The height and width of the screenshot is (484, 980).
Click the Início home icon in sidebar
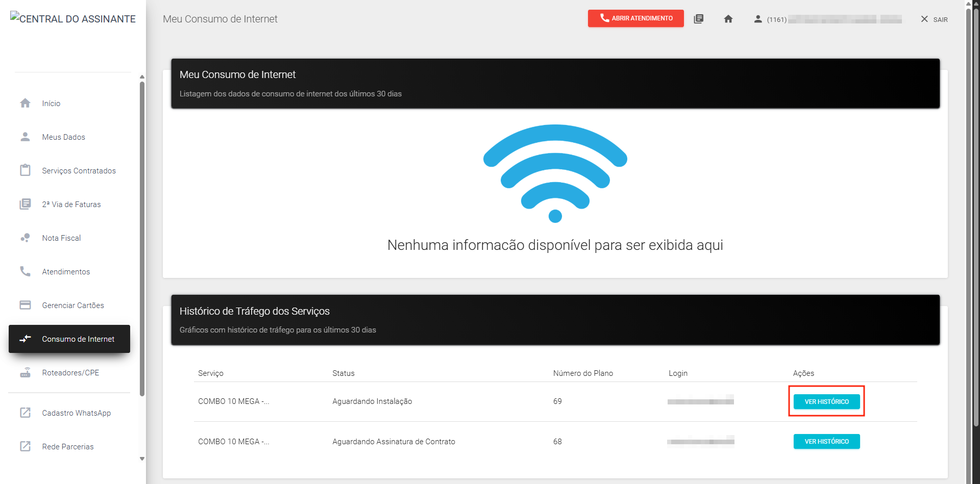pyautogui.click(x=25, y=103)
